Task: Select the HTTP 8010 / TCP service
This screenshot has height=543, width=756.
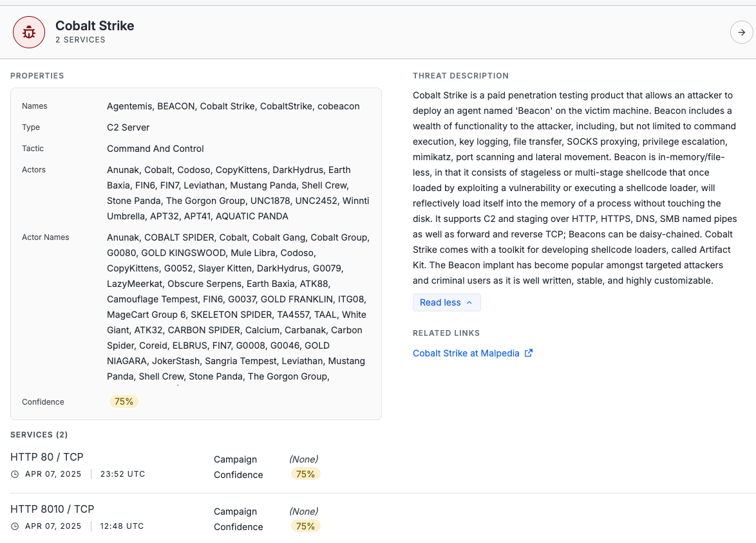Action: pos(52,509)
